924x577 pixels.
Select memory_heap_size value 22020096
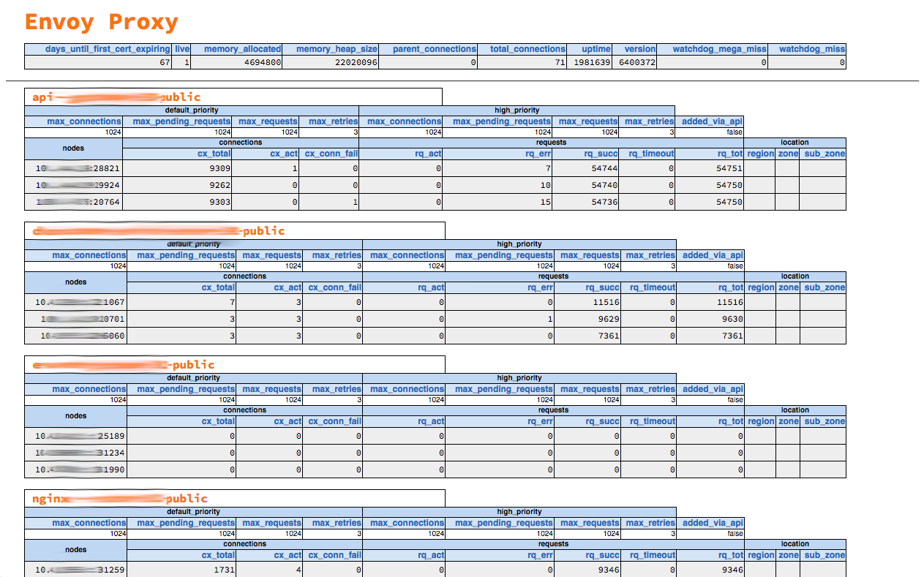pos(356,63)
